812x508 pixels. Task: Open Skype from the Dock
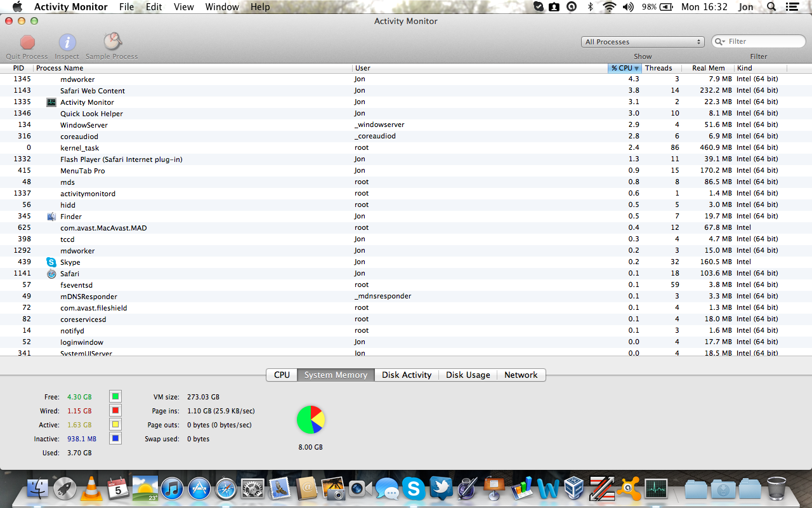click(x=414, y=488)
